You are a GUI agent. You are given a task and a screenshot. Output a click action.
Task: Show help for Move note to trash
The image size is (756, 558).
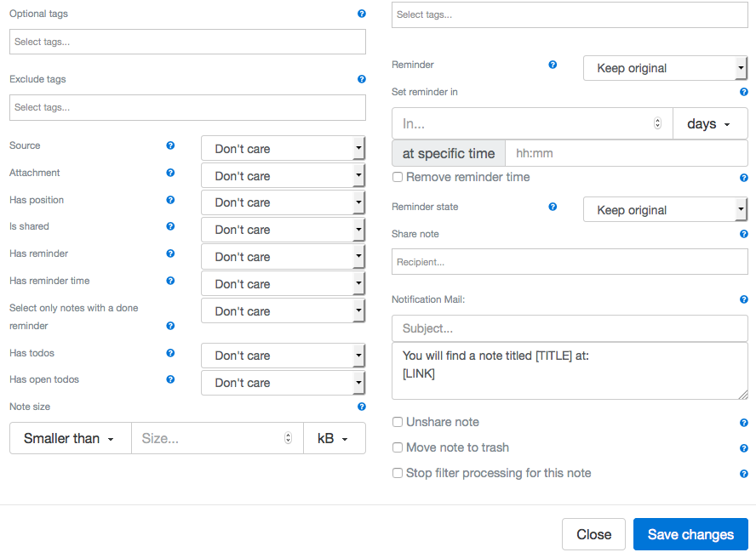[744, 448]
